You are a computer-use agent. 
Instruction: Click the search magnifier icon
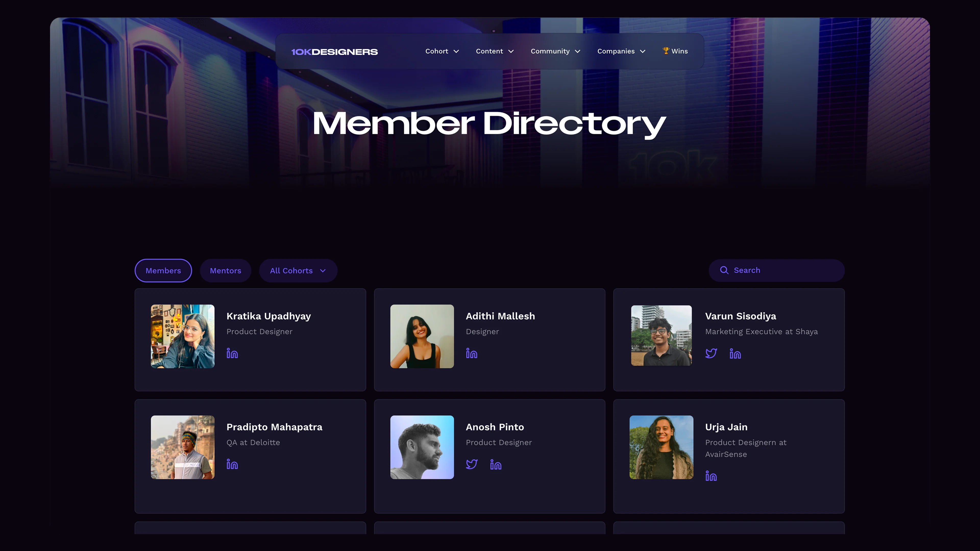(724, 270)
